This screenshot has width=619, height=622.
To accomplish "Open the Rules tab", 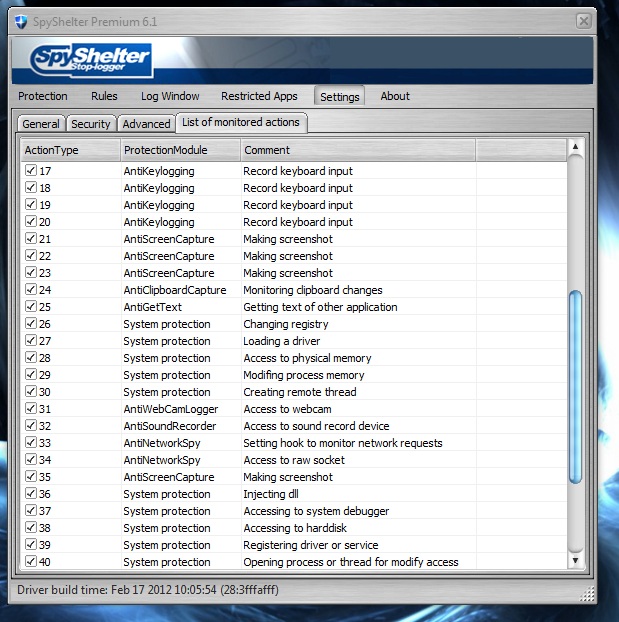I will point(104,96).
